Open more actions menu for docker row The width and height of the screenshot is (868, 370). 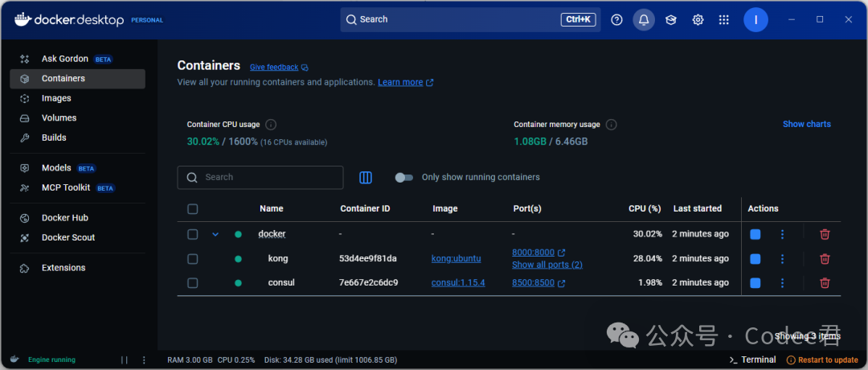[x=782, y=234]
